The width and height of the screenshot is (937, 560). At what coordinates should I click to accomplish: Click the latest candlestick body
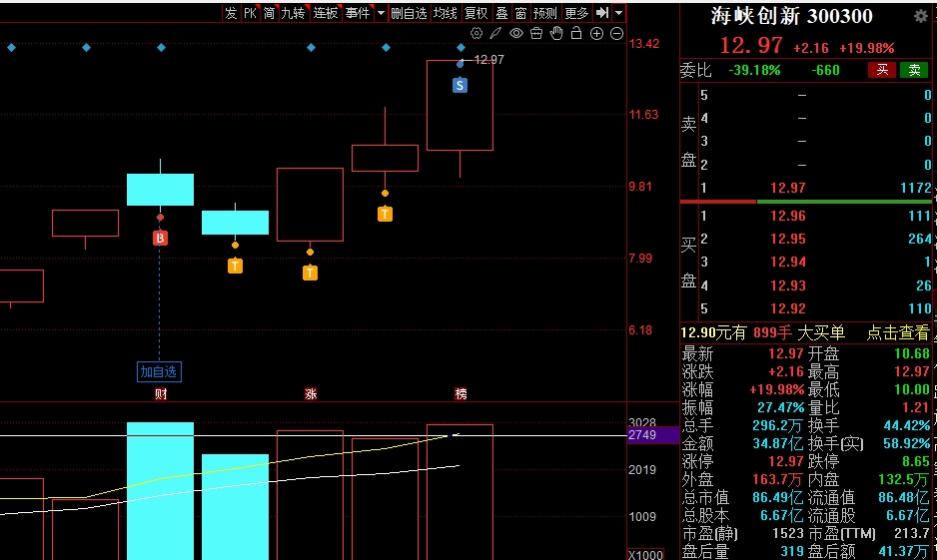pyautogui.click(x=460, y=105)
